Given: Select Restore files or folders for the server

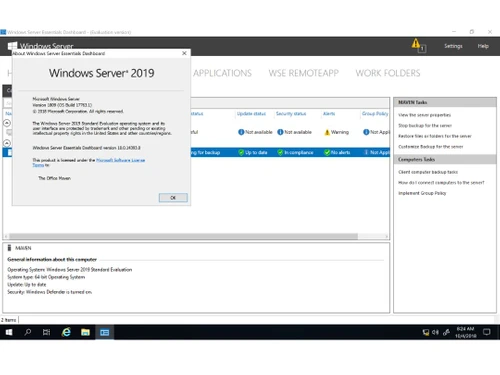Looking at the screenshot, I should pyautogui.click(x=435, y=136).
